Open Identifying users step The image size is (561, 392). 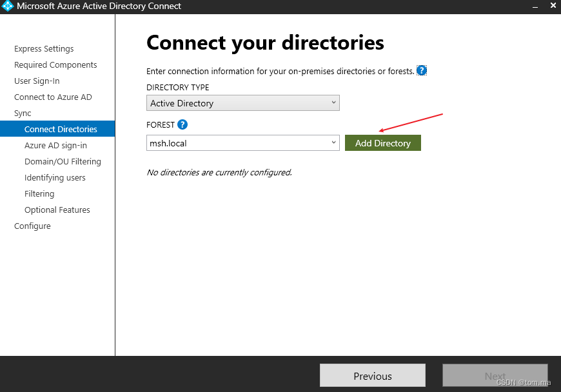pyautogui.click(x=55, y=178)
